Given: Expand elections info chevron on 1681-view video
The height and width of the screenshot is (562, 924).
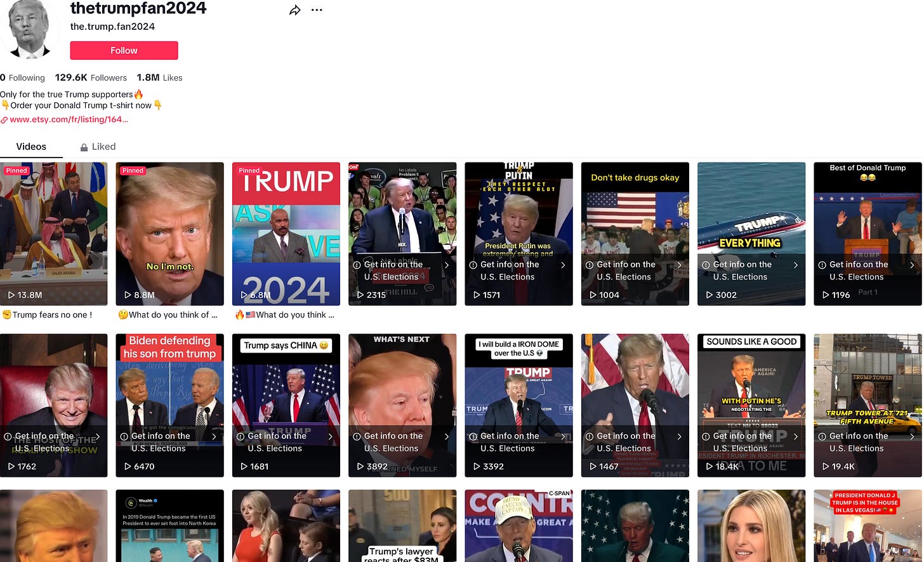Looking at the screenshot, I should pyautogui.click(x=331, y=437).
